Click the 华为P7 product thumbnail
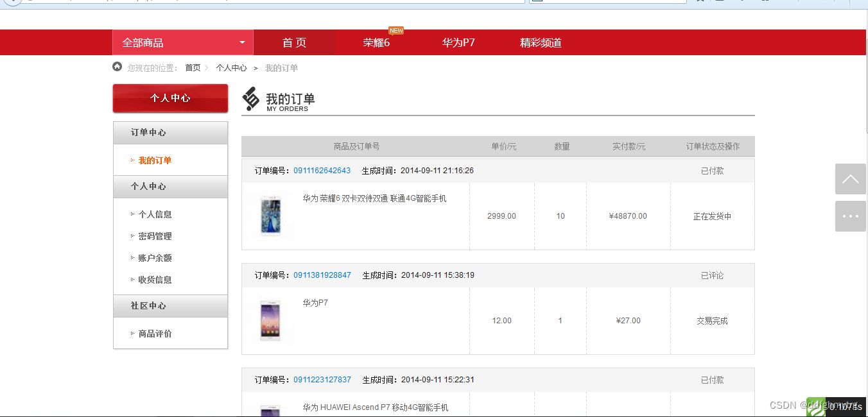This screenshot has width=868, height=417. (270, 320)
